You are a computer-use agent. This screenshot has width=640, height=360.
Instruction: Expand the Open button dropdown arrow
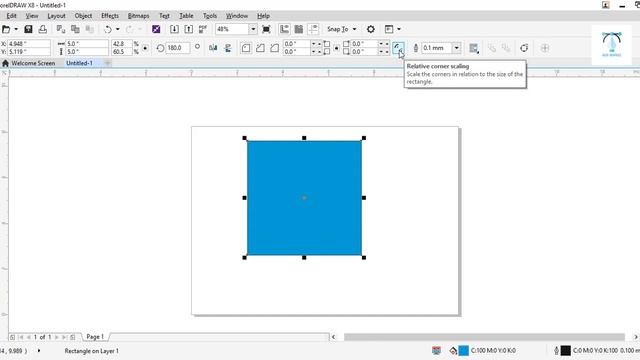coord(16,29)
